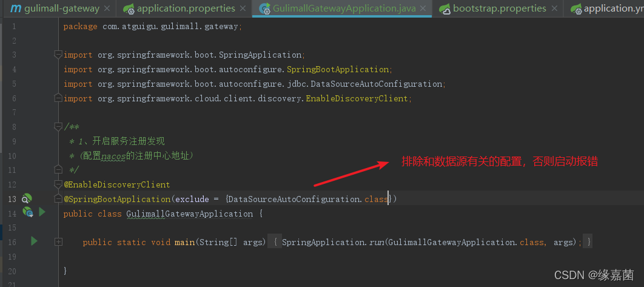Collapse the SpringBootApplication annotation fold at line 13
Image resolution: width=644 pixels, height=287 pixels.
point(58,199)
